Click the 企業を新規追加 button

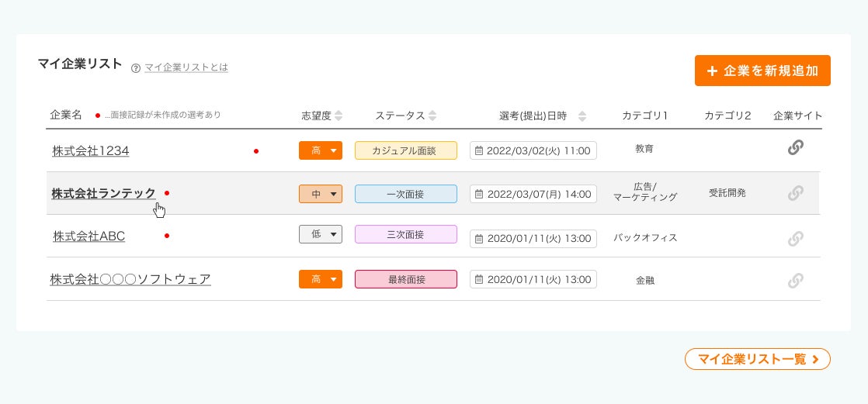pos(762,71)
